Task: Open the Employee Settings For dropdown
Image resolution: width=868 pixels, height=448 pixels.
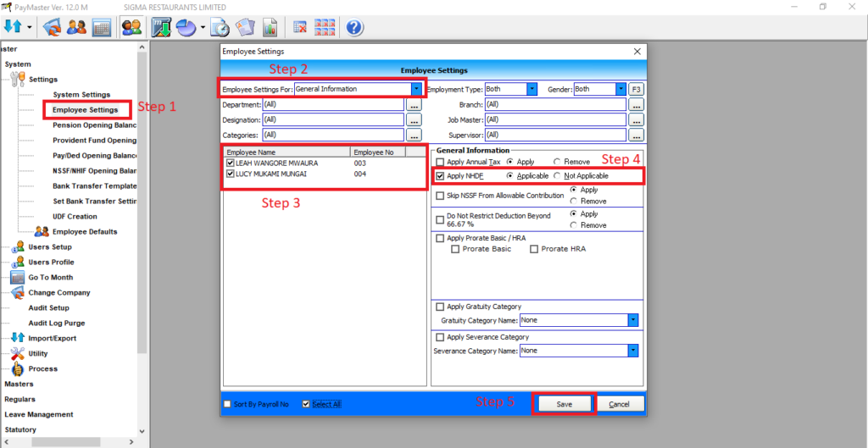Action: click(x=416, y=89)
